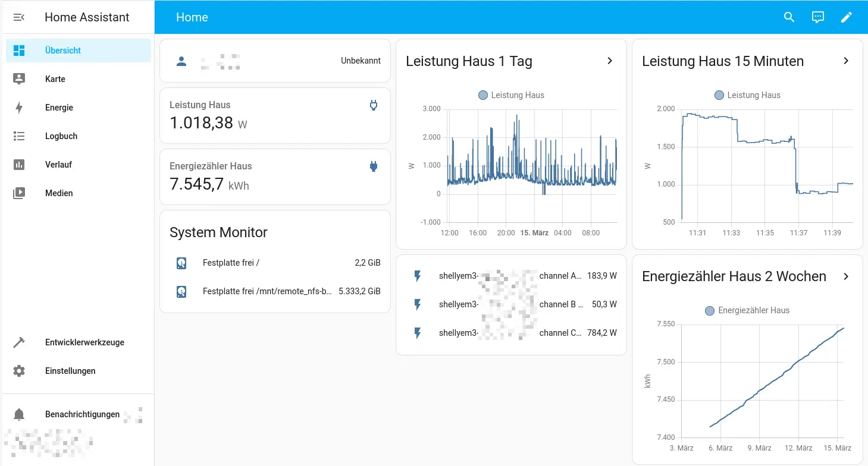Open the Assist chat icon
This screenshot has width=868, height=466.
[x=817, y=17]
